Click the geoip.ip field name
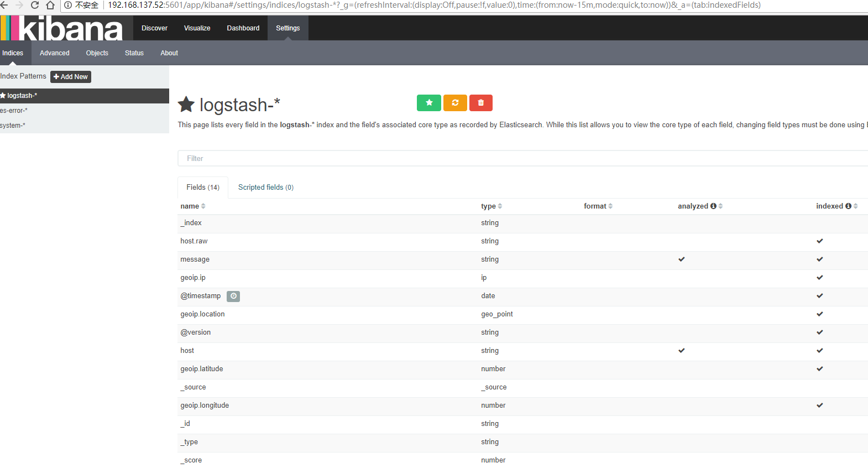Image resolution: width=868 pixels, height=468 pixels. pyautogui.click(x=193, y=278)
